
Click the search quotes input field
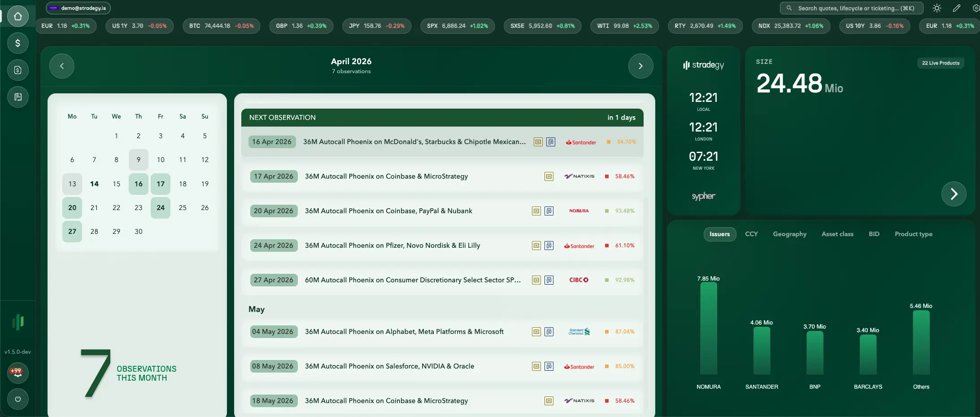[x=851, y=8]
